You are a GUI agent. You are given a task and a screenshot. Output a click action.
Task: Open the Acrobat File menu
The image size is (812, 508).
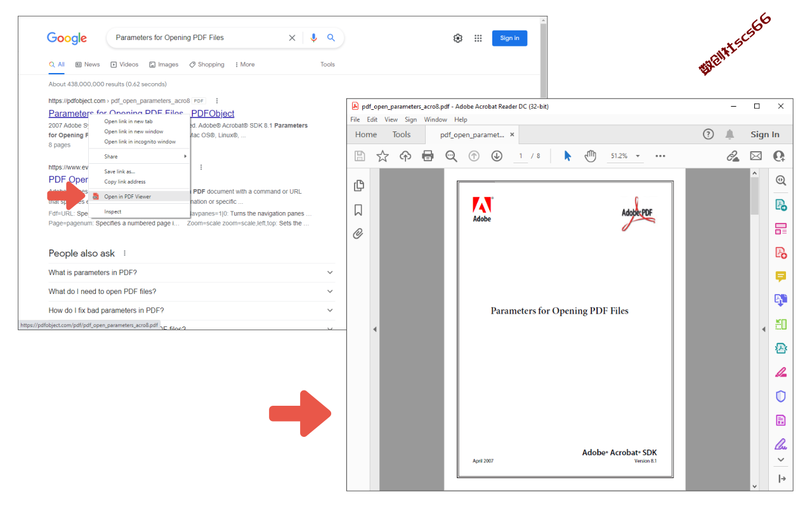click(355, 119)
